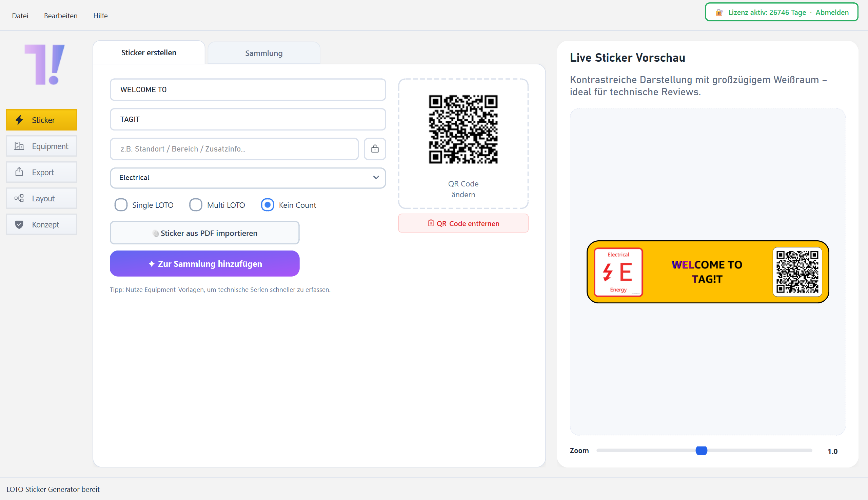Open the Equipment sidebar section
868x500 pixels.
(42, 146)
